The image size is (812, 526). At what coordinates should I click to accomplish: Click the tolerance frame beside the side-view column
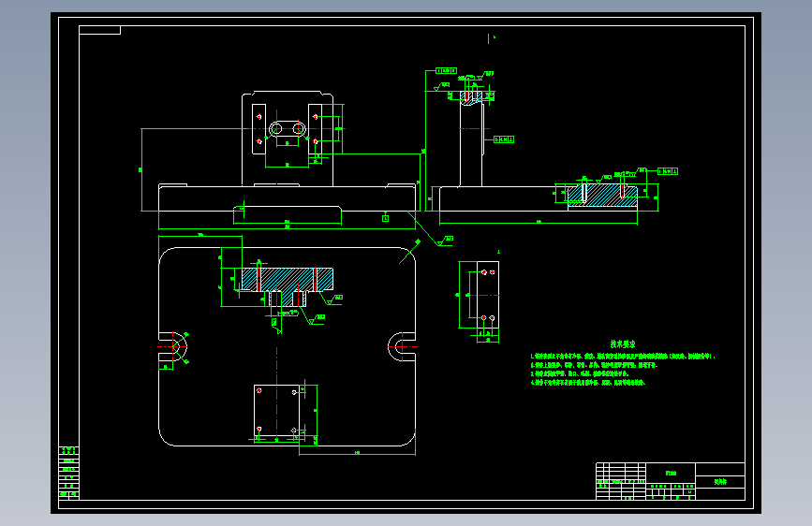(x=504, y=139)
